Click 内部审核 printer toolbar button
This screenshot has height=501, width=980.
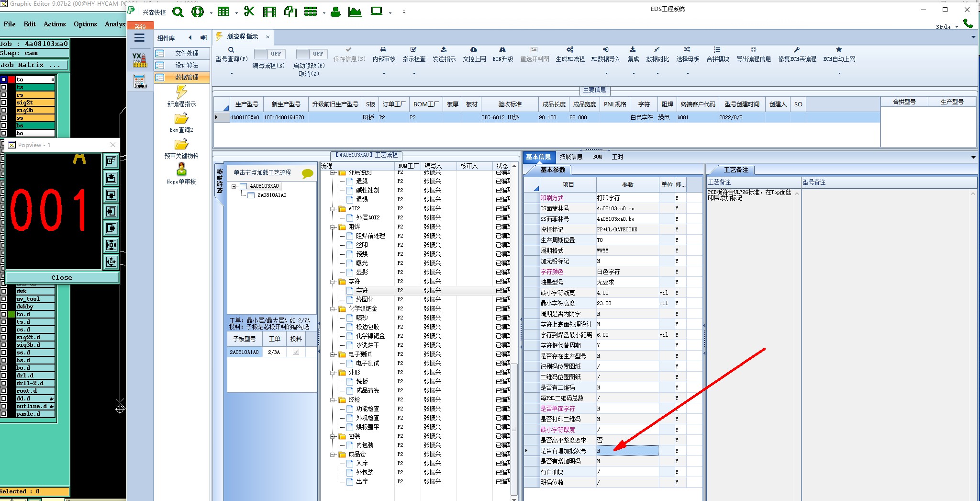click(384, 54)
